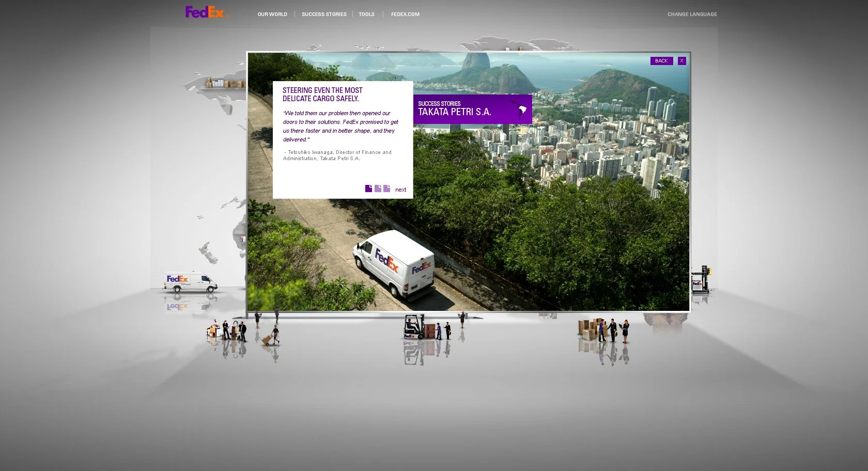Click the headline Steering Even The Most
The height and width of the screenshot is (471, 868).
click(x=322, y=95)
